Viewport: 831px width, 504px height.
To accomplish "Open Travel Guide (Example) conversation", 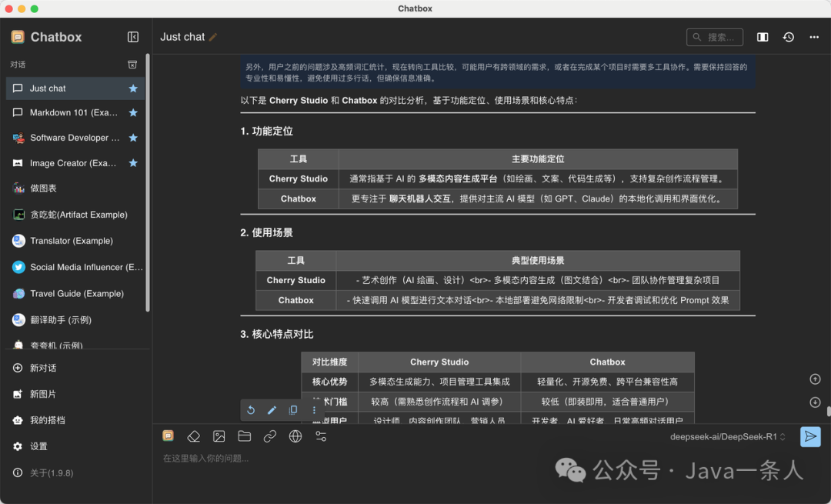I will point(75,294).
